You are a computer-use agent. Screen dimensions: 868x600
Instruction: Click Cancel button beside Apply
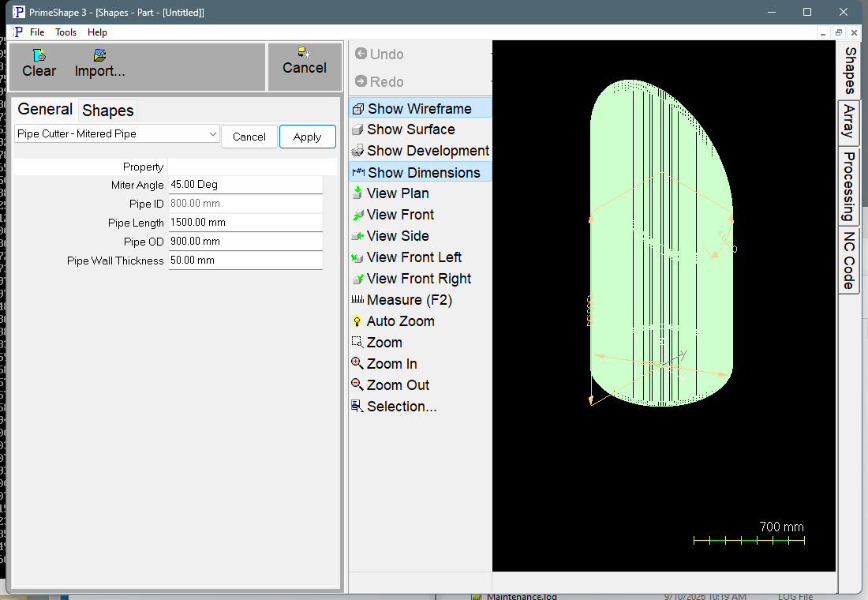pyautogui.click(x=249, y=137)
